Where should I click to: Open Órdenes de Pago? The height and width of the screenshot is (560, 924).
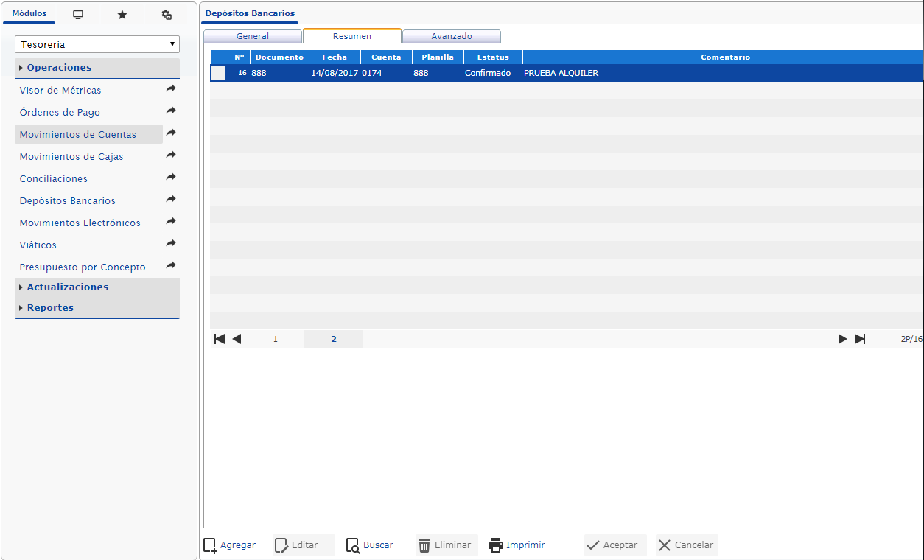pyautogui.click(x=60, y=112)
